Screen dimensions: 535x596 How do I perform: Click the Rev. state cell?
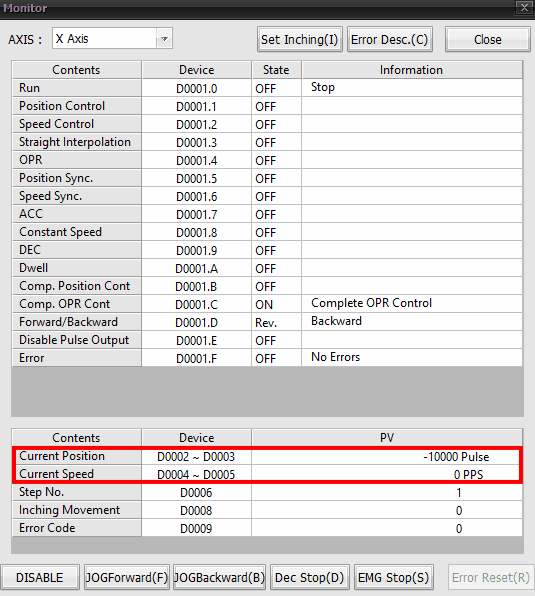276,322
